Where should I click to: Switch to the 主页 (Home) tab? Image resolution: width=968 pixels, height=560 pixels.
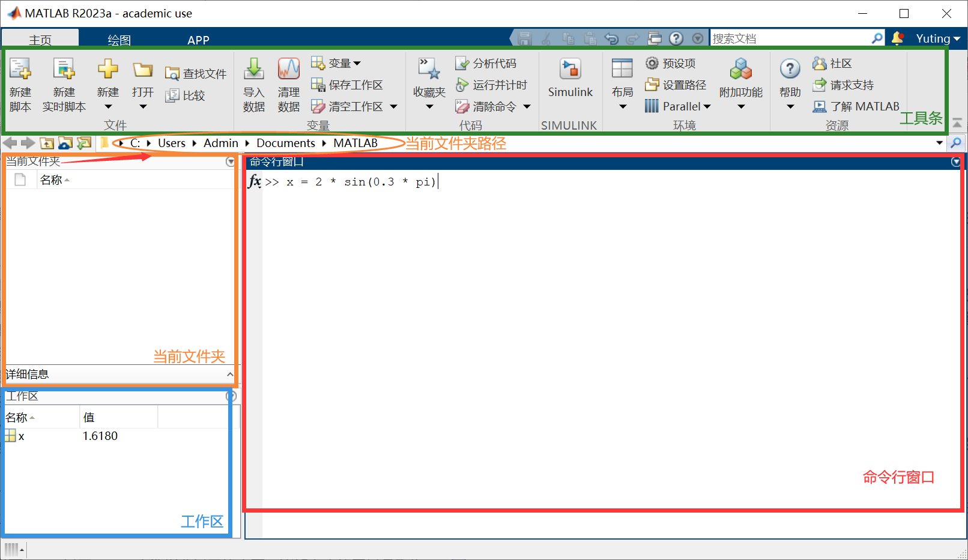[x=40, y=40]
